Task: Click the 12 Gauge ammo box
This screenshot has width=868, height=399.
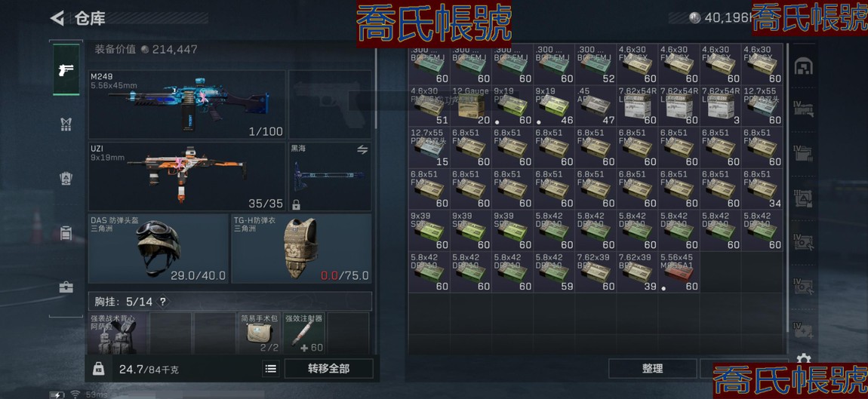Action: [470, 106]
